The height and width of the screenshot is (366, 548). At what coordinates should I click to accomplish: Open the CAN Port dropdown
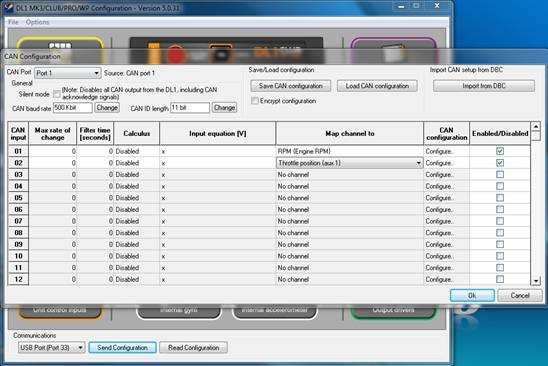(67, 73)
